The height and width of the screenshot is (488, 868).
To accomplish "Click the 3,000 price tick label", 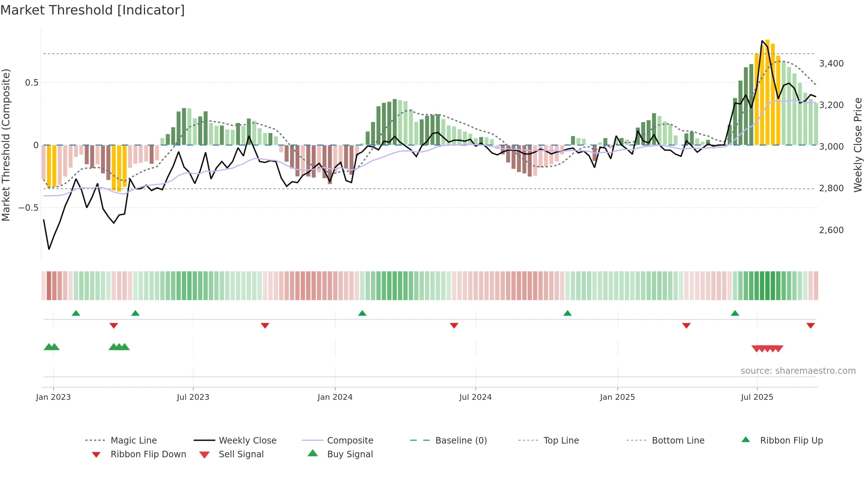I will coord(831,147).
